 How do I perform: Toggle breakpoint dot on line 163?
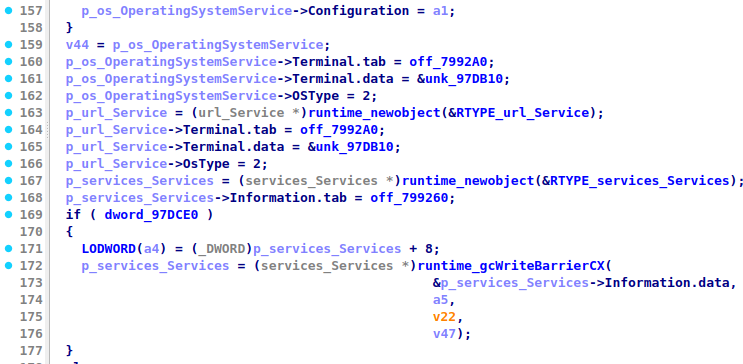click(8, 112)
